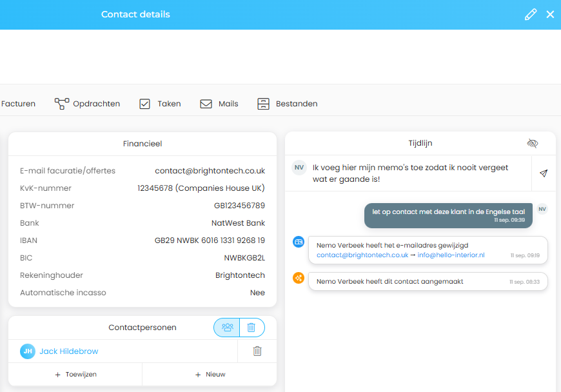
Task: Click trash icon in Contactpersonen header
Action: pyautogui.click(x=251, y=328)
